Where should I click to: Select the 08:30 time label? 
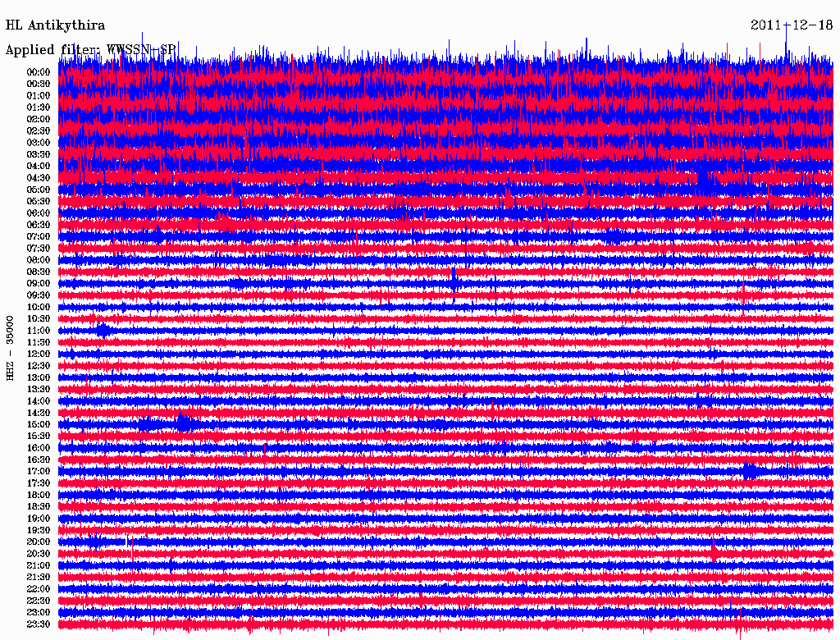pyautogui.click(x=39, y=272)
